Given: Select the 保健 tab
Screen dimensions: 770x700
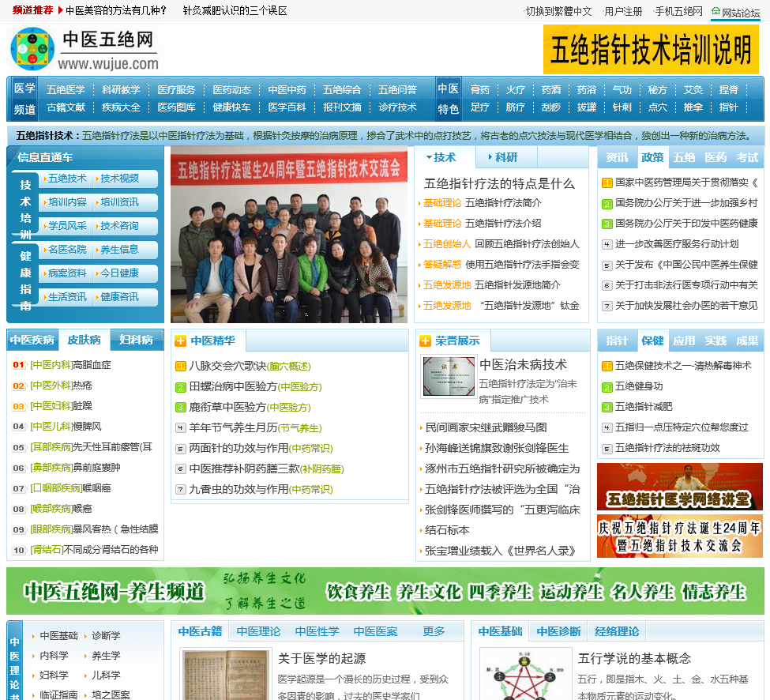Looking at the screenshot, I should coord(652,341).
